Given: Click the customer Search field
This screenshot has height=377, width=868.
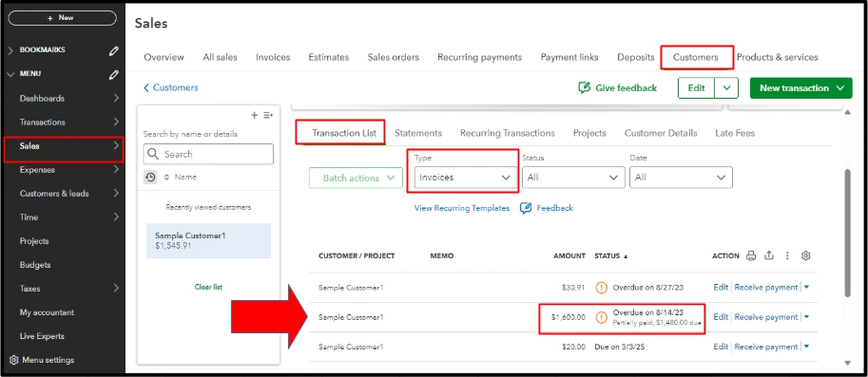Looking at the screenshot, I should click(208, 154).
